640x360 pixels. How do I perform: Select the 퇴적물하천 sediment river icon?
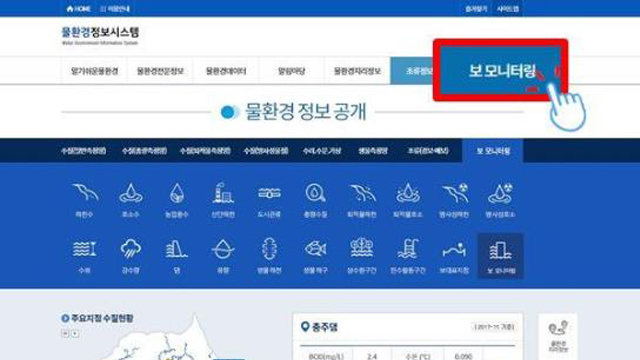coord(362,200)
